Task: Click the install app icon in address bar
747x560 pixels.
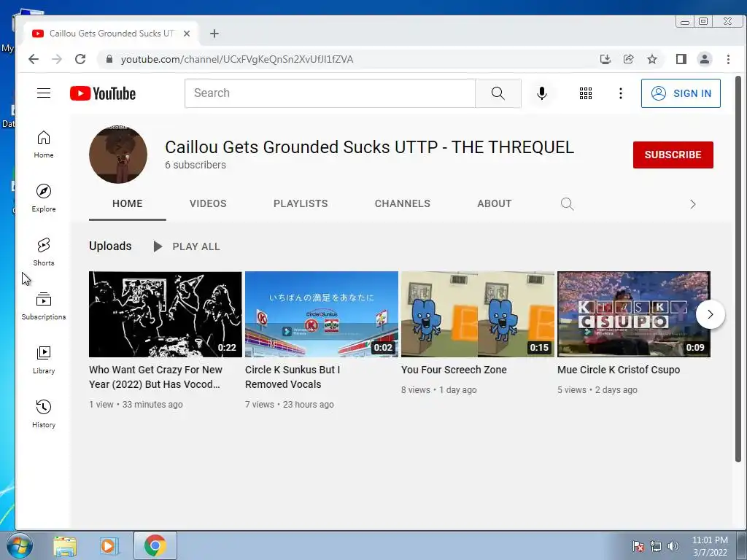Action: coord(605,59)
